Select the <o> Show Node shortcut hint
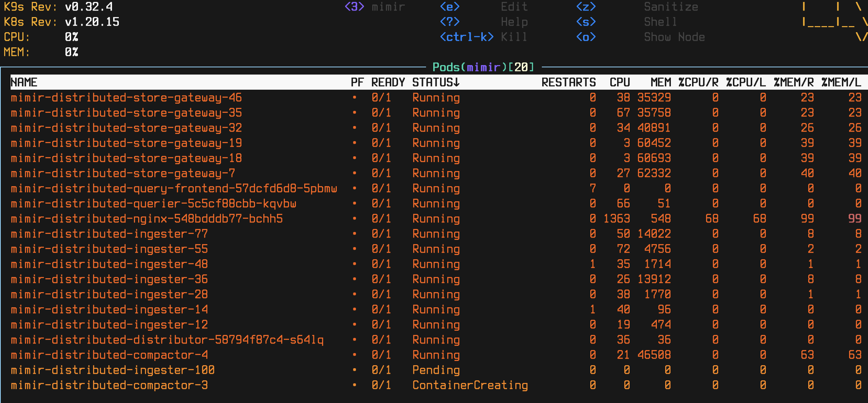Viewport: 868px width, 403px height. pos(640,37)
